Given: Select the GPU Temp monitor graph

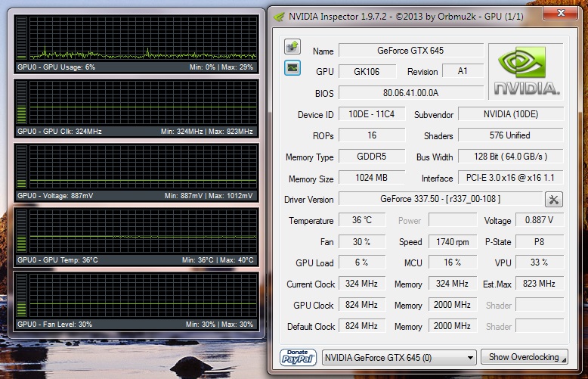Looking at the screenshot, I should point(136,237).
